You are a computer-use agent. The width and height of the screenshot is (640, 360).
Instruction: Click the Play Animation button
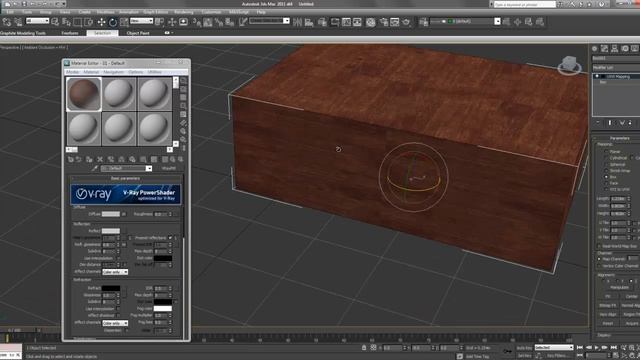coord(597,347)
